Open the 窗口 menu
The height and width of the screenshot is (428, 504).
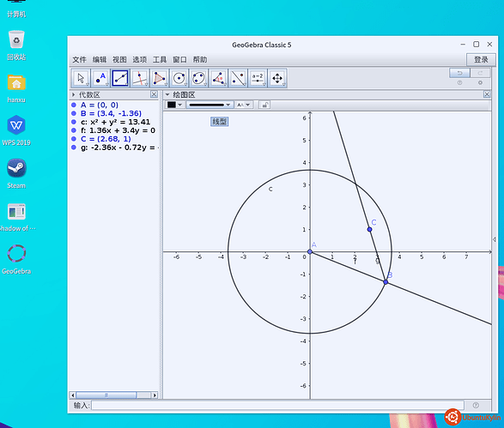click(179, 60)
